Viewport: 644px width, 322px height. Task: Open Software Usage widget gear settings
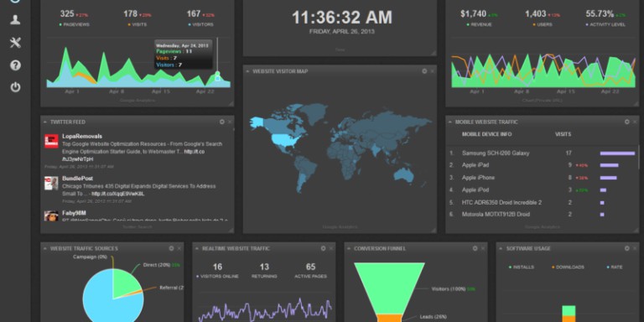(x=627, y=248)
